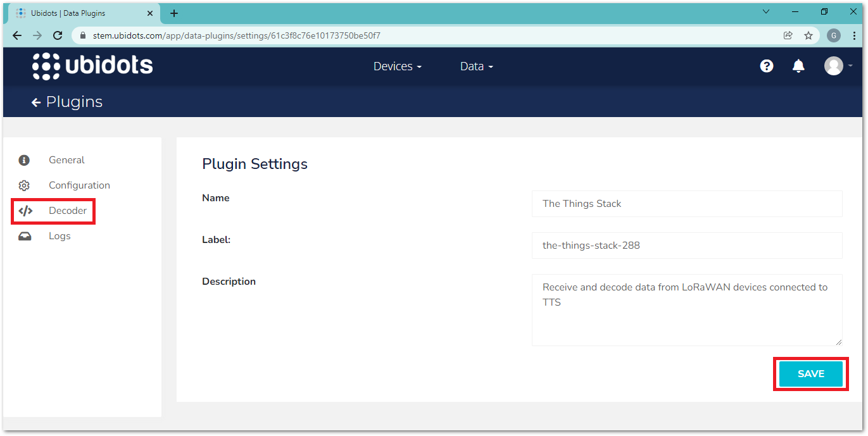868x436 pixels.
Task: Select the Logs sidebar item
Action: click(60, 236)
